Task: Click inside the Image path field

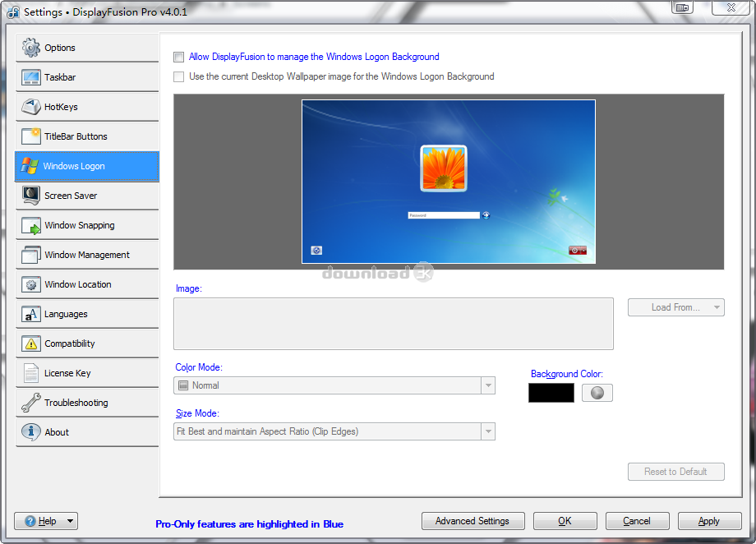Action: pos(394,324)
